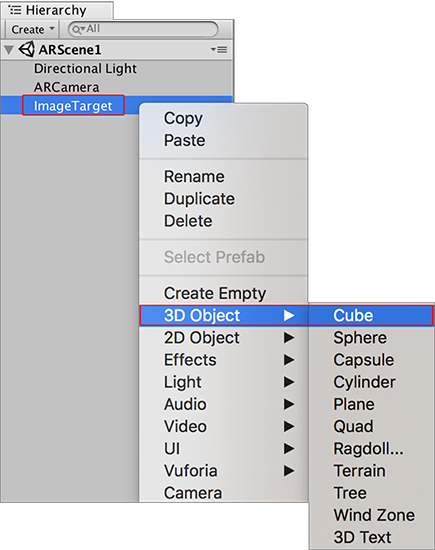
Task: Expand the 2D Object submenu arrow
Action: pos(289,337)
